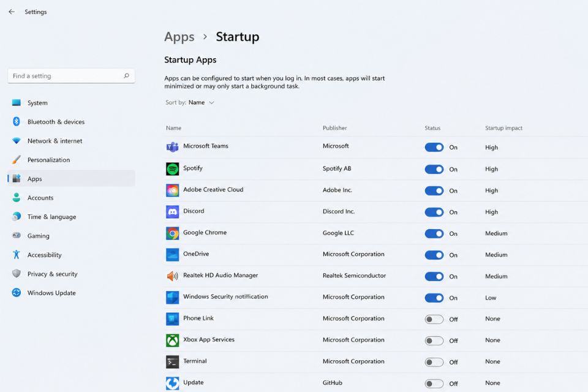The width and height of the screenshot is (588, 392).
Task: Click the Startup impact column header
Action: [x=503, y=128]
